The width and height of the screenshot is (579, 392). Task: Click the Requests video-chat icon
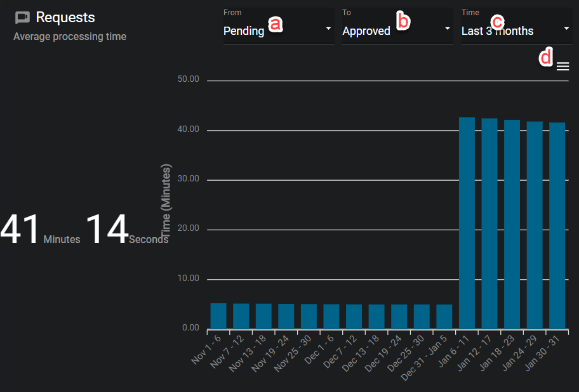click(x=22, y=18)
